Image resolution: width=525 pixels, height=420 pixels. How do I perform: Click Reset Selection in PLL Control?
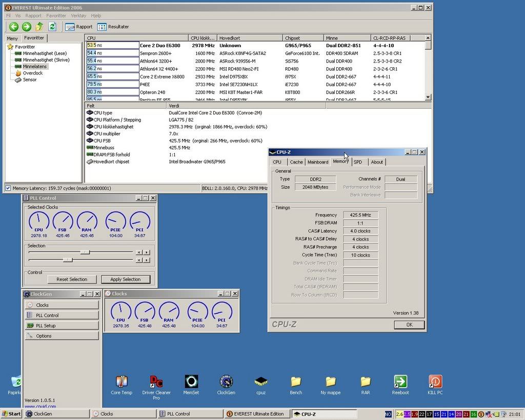click(x=72, y=279)
